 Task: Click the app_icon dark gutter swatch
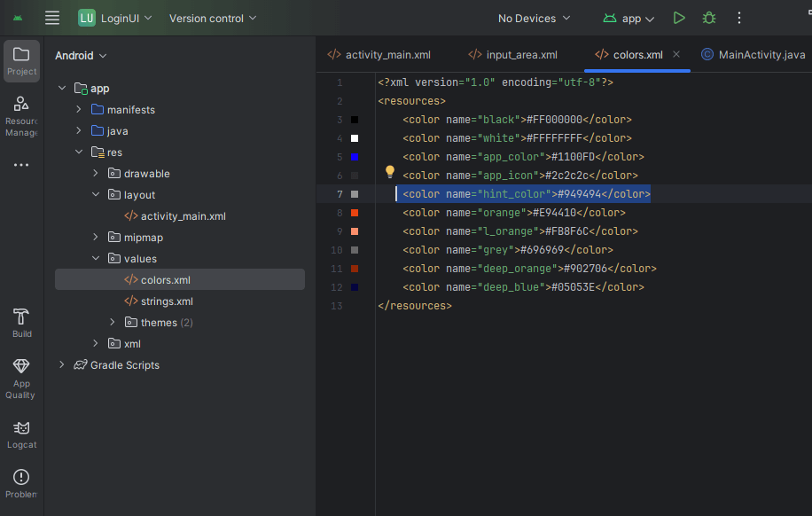pyautogui.click(x=355, y=176)
